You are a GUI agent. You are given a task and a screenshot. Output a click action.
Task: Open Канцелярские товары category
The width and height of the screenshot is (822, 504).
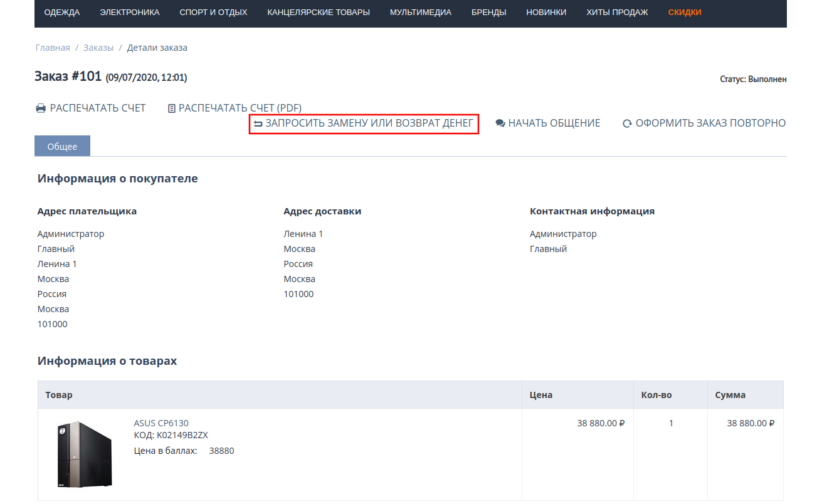(x=319, y=13)
